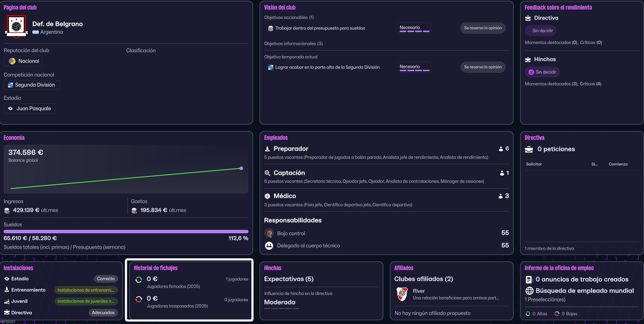The width and height of the screenshot is (644, 324).
Task: Open the 'Historial de fichajes' panel title
Action: tap(156, 268)
